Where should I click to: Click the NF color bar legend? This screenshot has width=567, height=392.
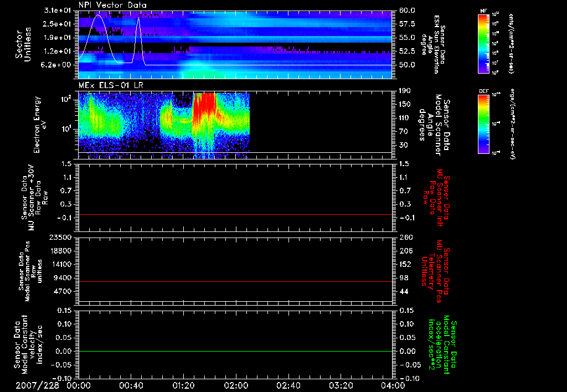point(483,43)
